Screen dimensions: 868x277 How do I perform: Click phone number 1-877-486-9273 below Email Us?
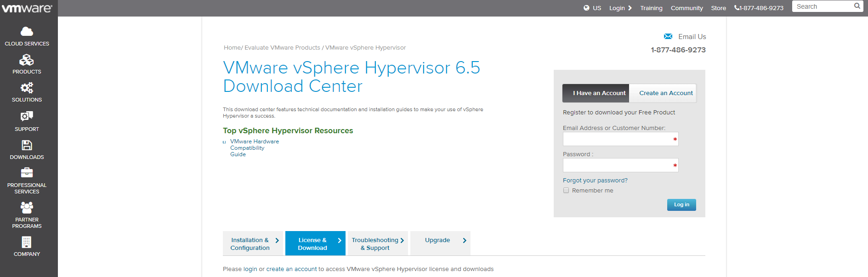(678, 50)
